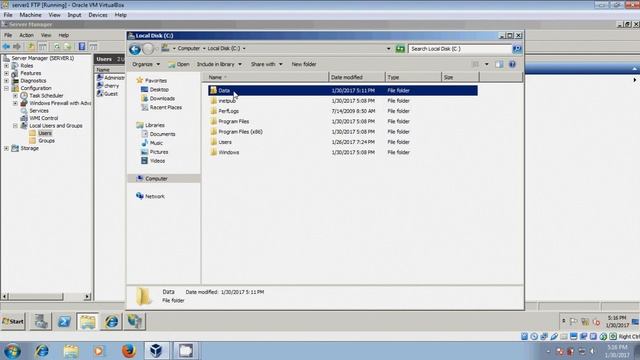Open the Share with dropdown
This screenshot has width=640, height=360.
point(266,64)
